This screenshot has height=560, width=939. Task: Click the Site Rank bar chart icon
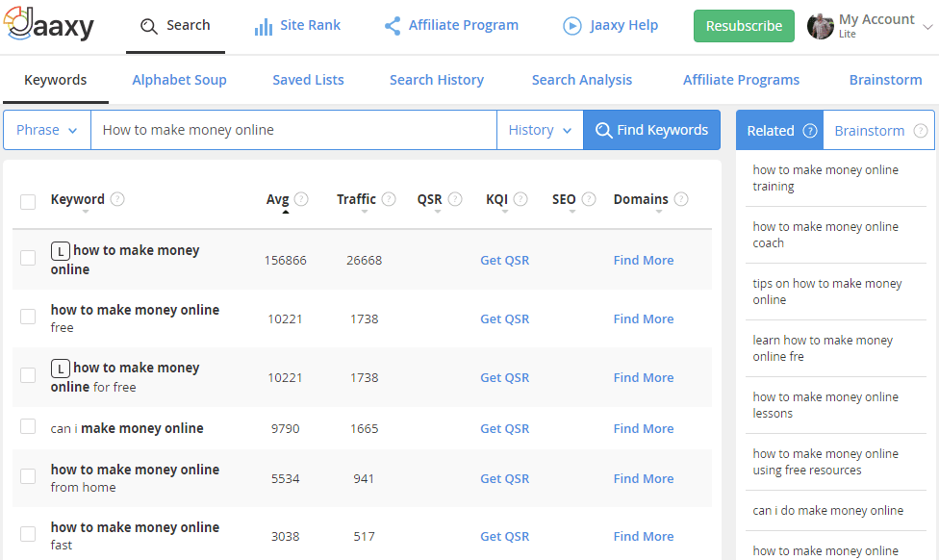(x=263, y=26)
